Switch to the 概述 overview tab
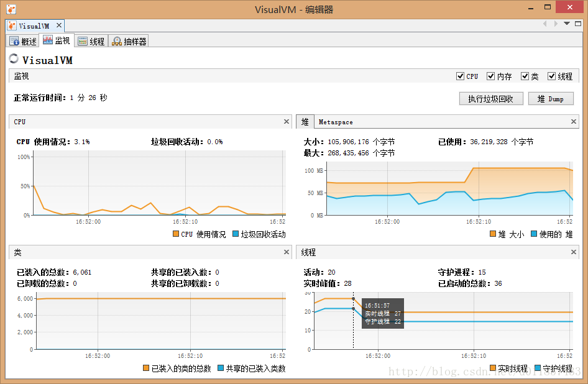The width and height of the screenshot is (588, 384). pos(23,41)
